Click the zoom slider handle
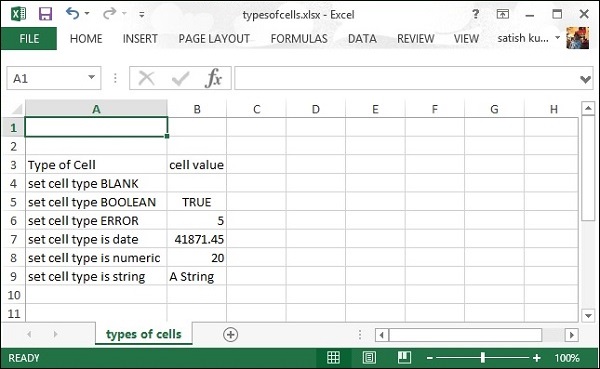The height and width of the screenshot is (369, 600). point(483,358)
